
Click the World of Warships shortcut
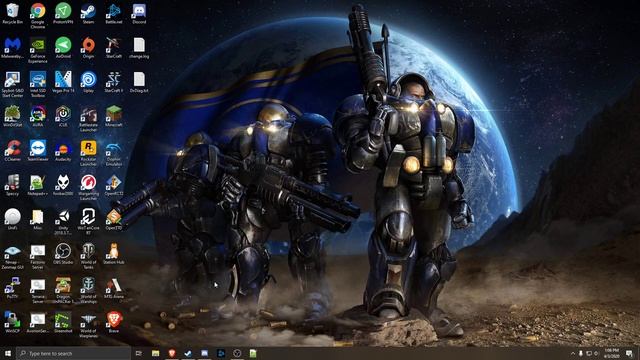88,290
